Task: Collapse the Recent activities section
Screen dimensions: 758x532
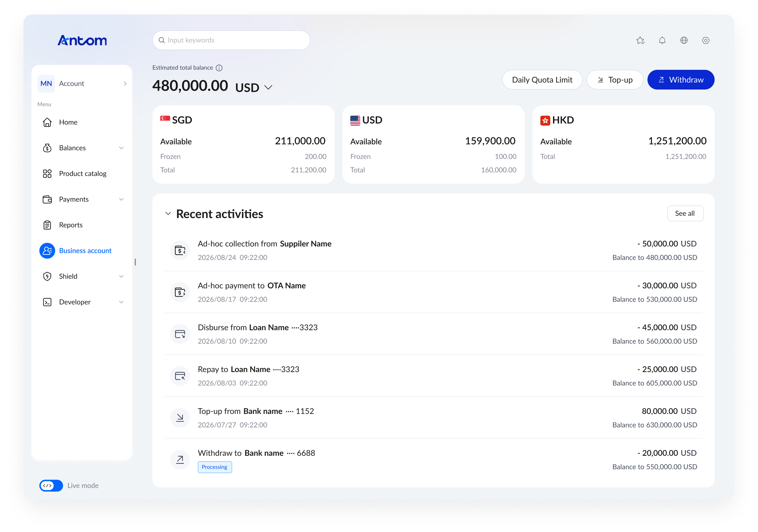Action: coord(168,214)
